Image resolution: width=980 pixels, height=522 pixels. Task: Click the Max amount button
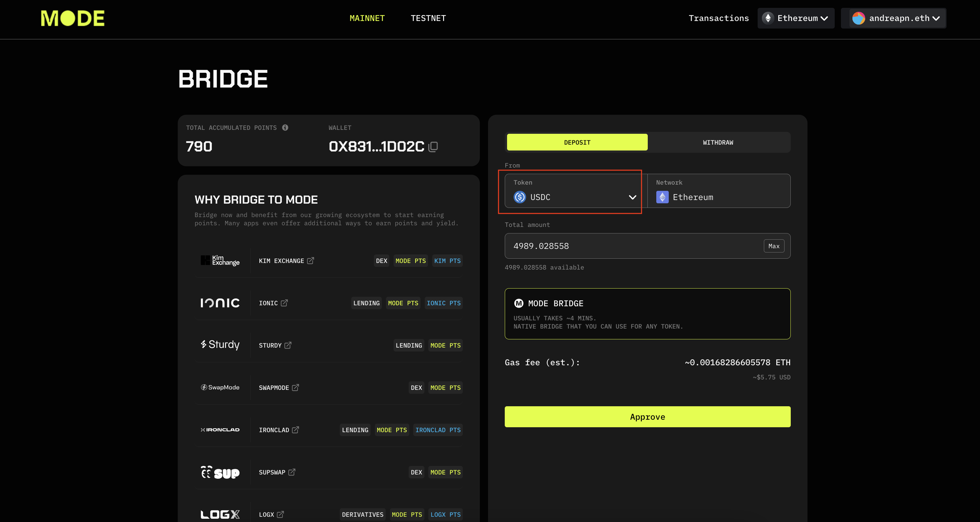774,246
